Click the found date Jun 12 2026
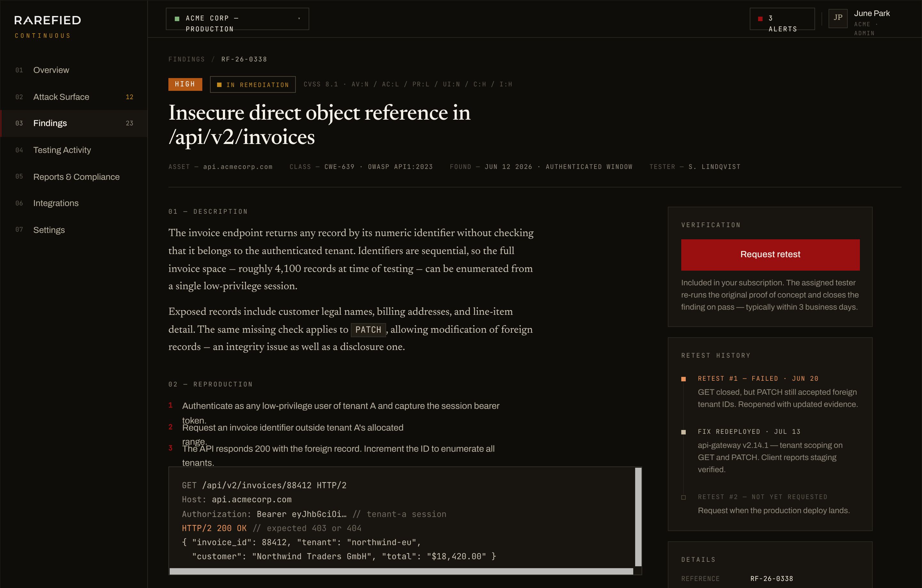922x588 pixels. pos(508,167)
